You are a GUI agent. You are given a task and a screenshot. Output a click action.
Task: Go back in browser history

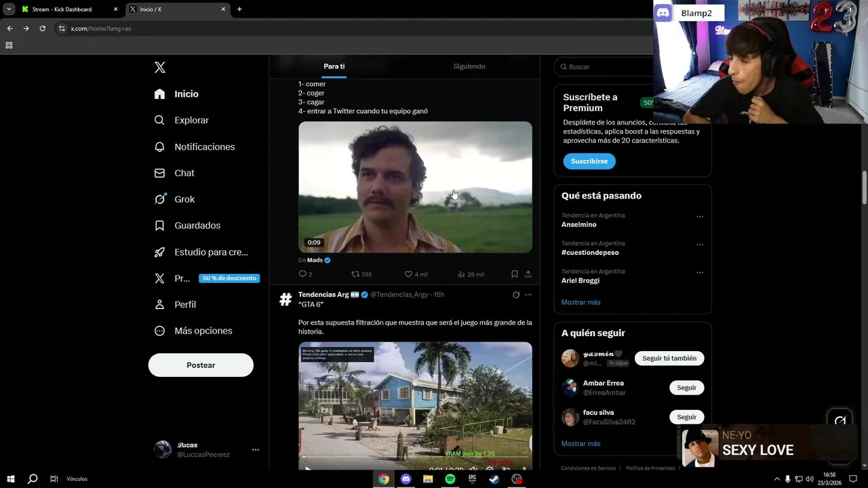click(x=9, y=28)
